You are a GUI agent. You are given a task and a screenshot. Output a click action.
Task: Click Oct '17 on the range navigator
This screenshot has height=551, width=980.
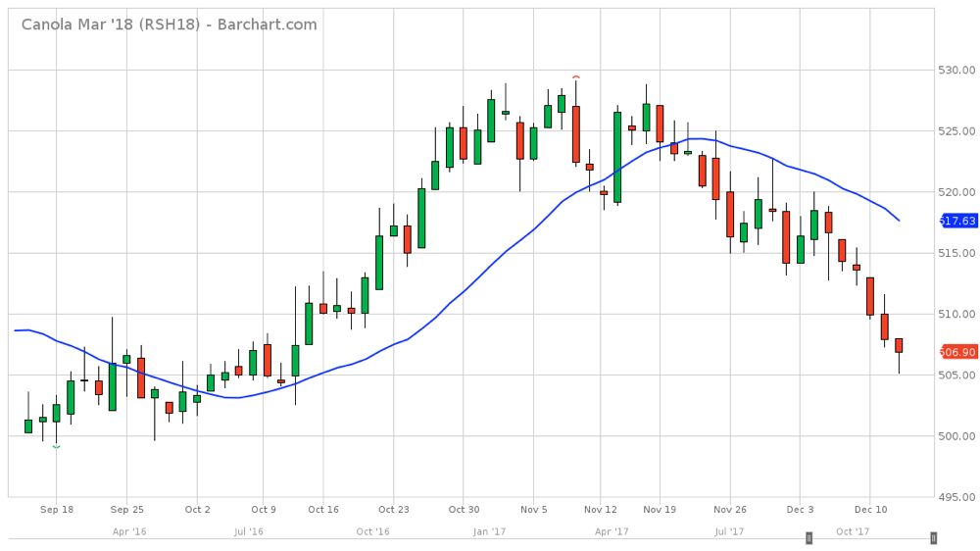[x=853, y=531]
